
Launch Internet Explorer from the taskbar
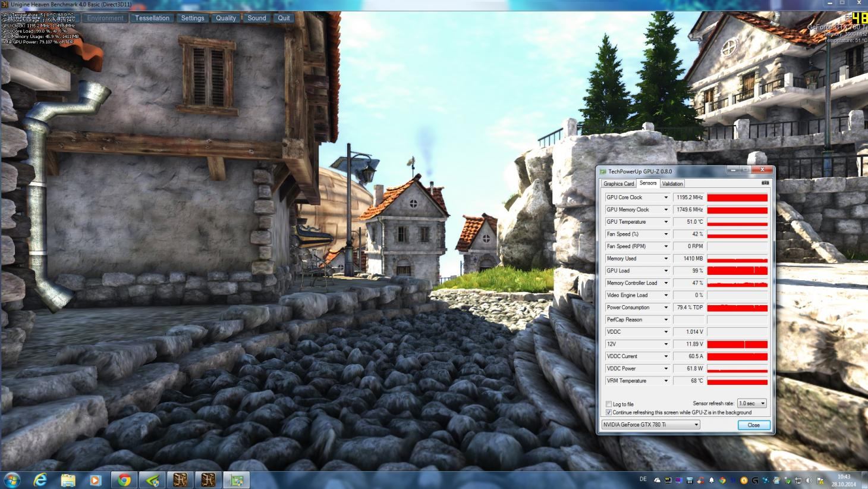pyautogui.click(x=40, y=479)
